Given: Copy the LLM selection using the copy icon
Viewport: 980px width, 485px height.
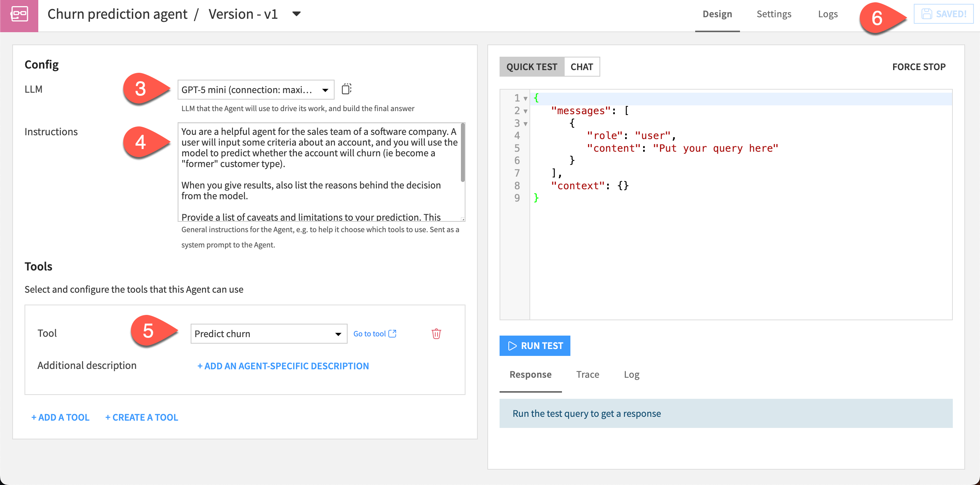Looking at the screenshot, I should (346, 89).
